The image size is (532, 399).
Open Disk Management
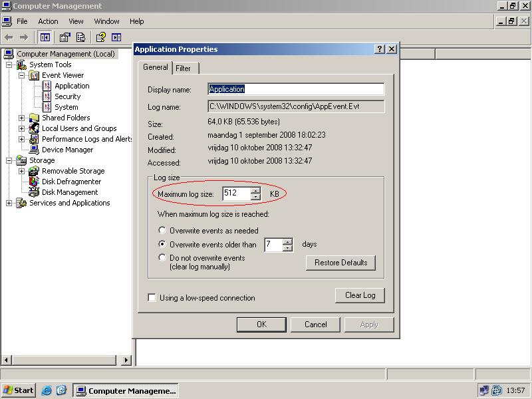click(70, 192)
